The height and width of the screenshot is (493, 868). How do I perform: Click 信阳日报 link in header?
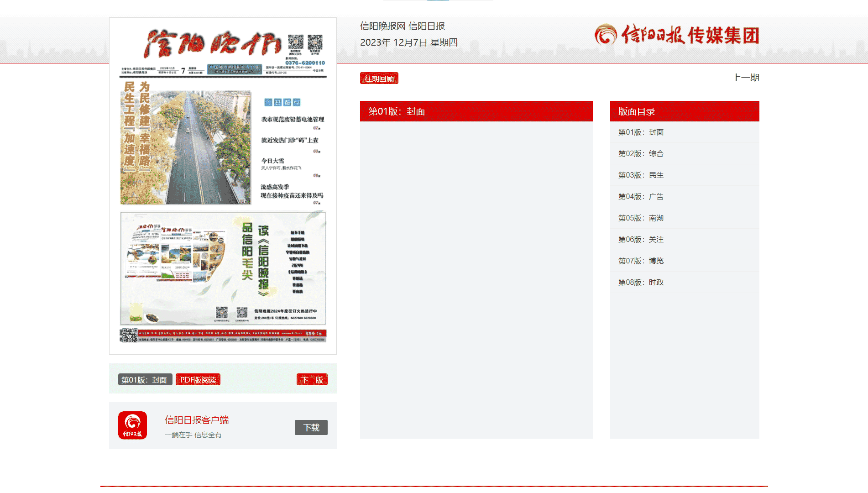(x=427, y=26)
